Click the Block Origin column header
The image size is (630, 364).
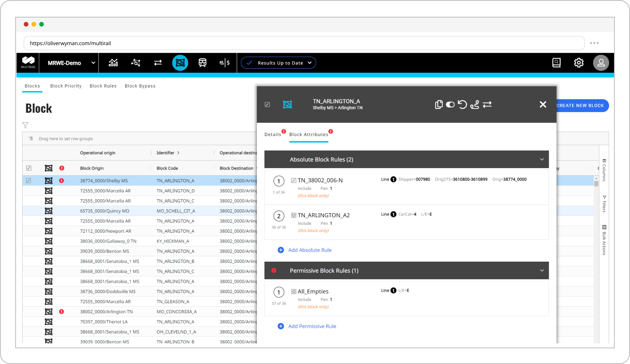pos(92,168)
